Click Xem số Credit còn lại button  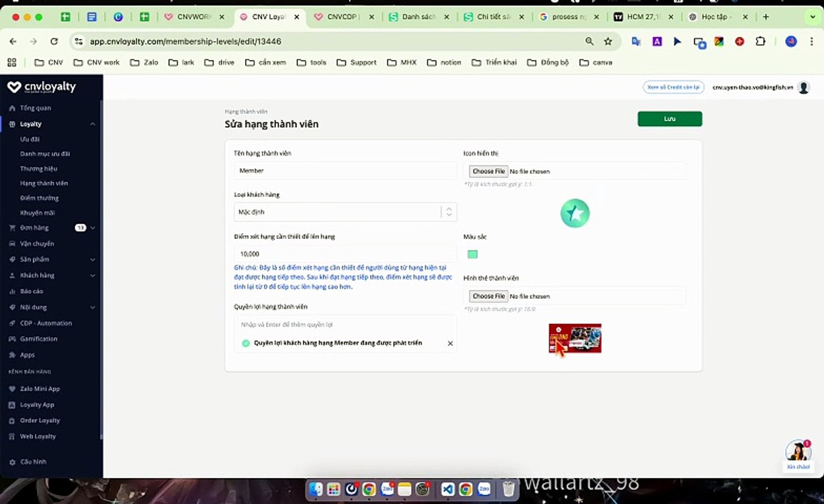click(x=673, y=87)
